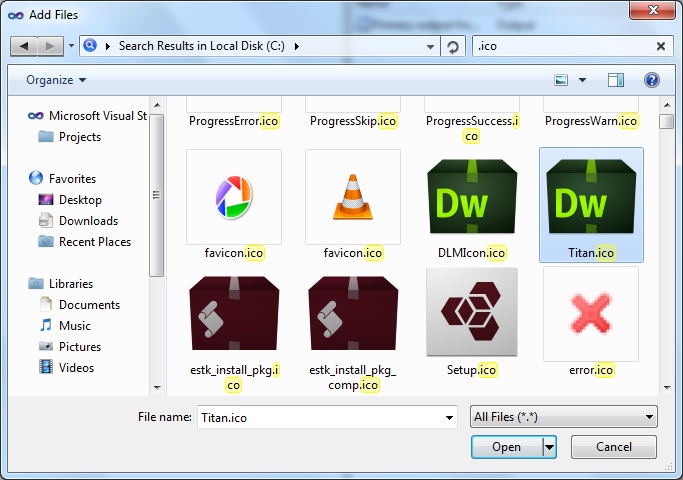
Task: Expand the breadcrumb arrow after Local Disk (C:)
Action: [297, 46]
